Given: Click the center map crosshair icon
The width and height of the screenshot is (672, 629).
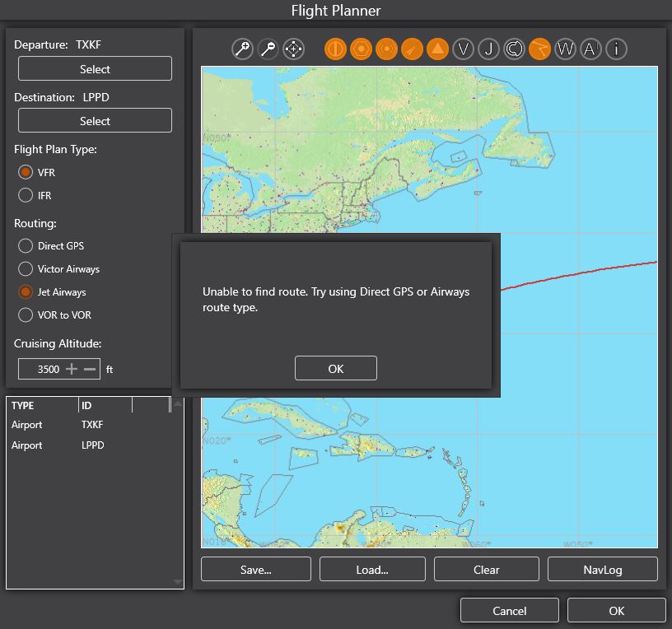Looking at the screenshot, I should (293, 49).
